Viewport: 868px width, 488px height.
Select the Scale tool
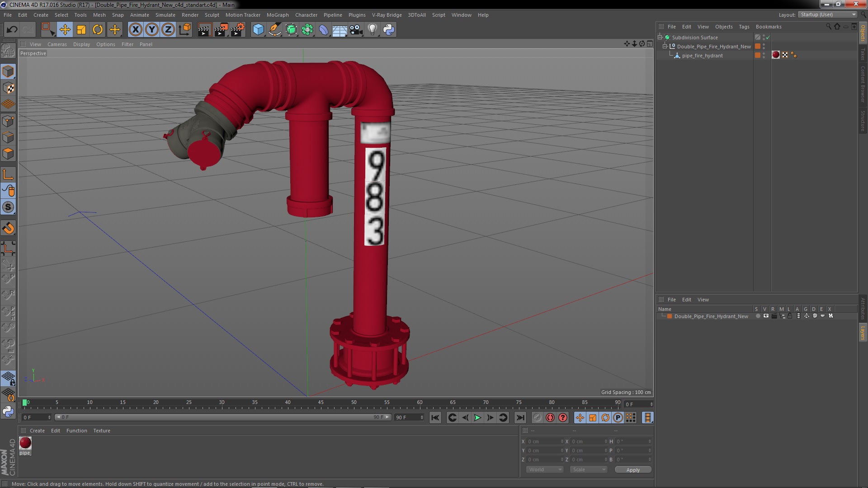[x=81, y=30]
